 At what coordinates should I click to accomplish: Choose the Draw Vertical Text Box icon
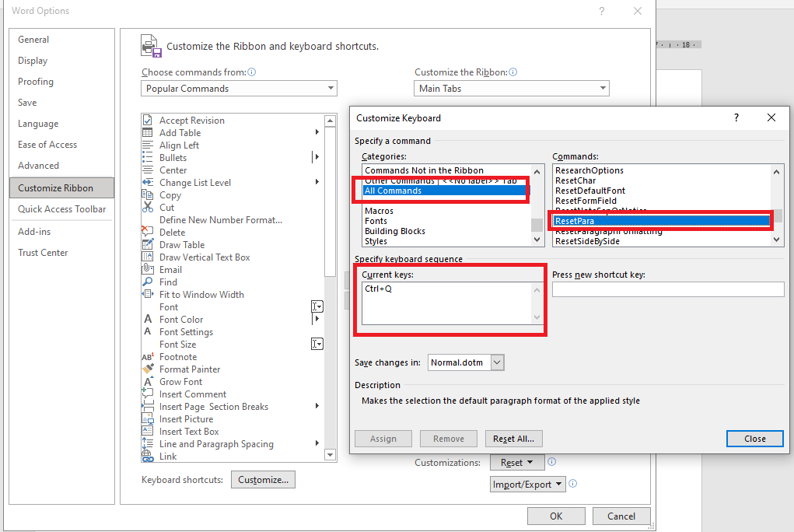pyautogui.click(x=147, y=257)
